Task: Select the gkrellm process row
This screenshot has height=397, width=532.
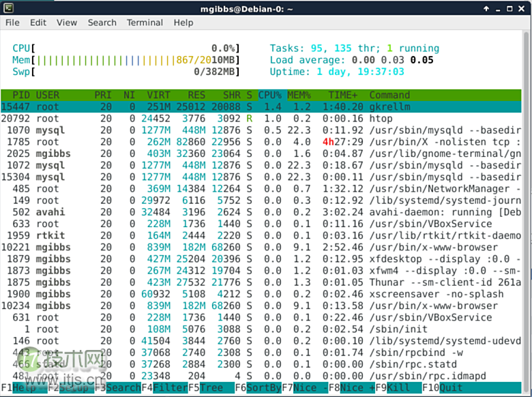Action: click(x=261, y=107)
